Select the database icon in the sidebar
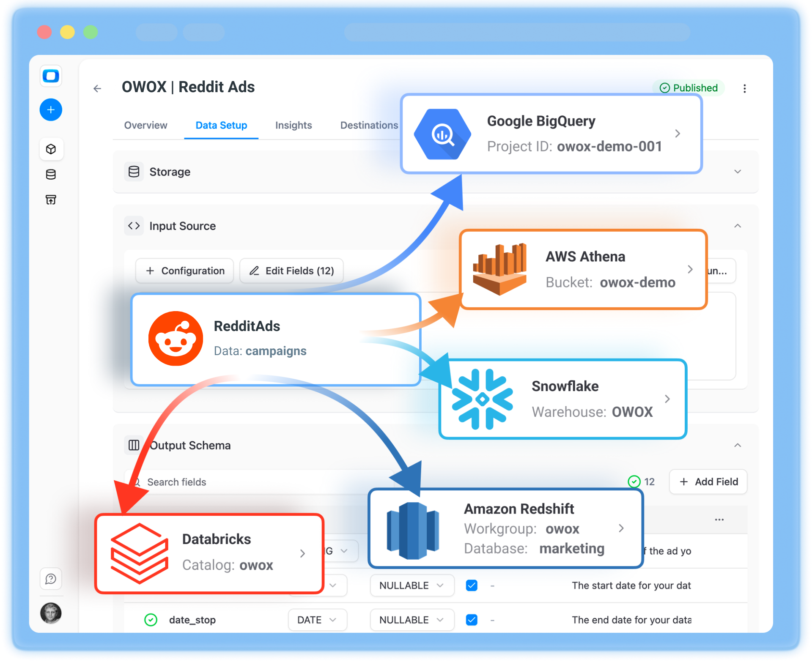Image resolution: width=812 pixels, height=662 pixels. pyautogui.click(x=51, y=174)
